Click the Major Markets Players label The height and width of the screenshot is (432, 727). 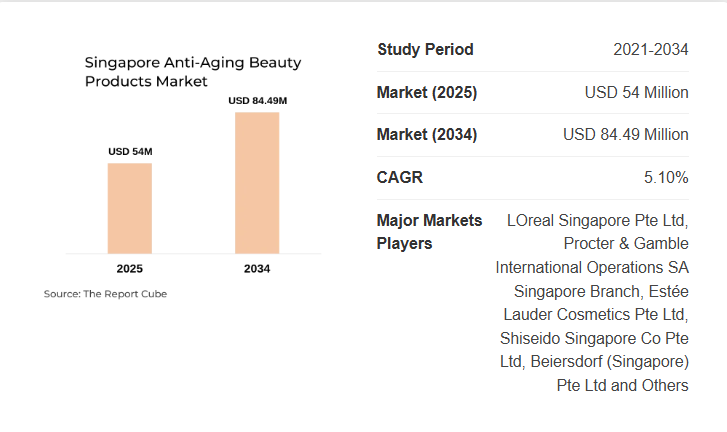429,231
